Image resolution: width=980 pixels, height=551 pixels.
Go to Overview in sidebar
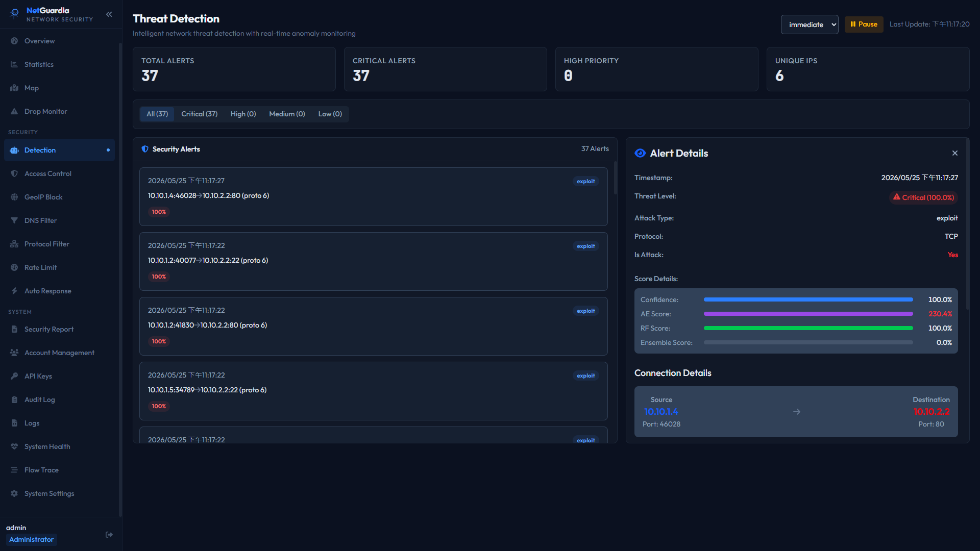[59, 41]
